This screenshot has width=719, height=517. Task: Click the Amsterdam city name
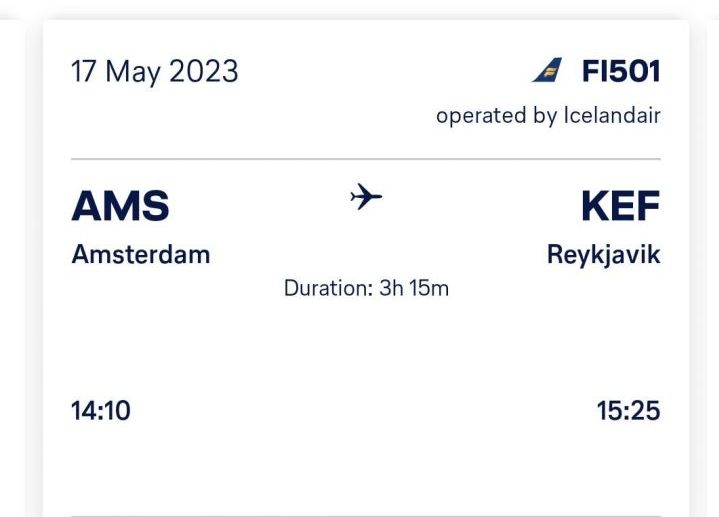141,254
